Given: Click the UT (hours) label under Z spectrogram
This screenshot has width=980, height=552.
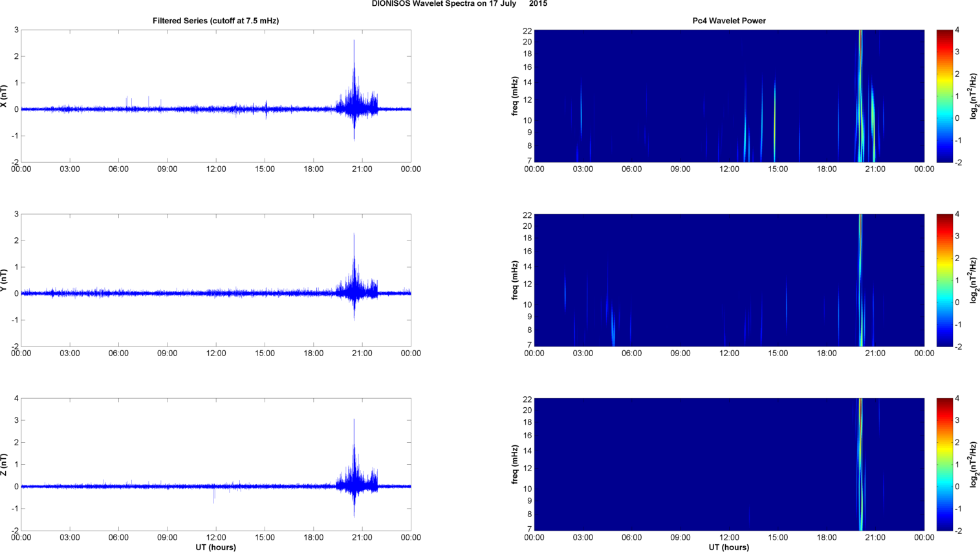Looking at the screenshot, I should (x=729, y=547).
